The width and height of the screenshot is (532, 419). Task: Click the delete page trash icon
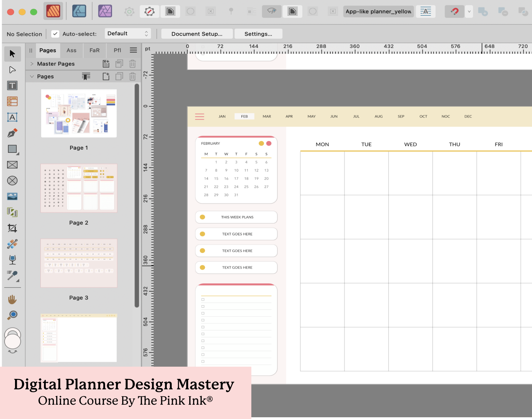coord(132,76)
